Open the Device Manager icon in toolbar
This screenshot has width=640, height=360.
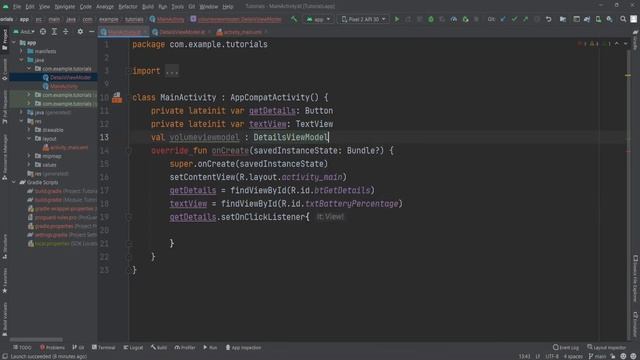pos(598,19)
